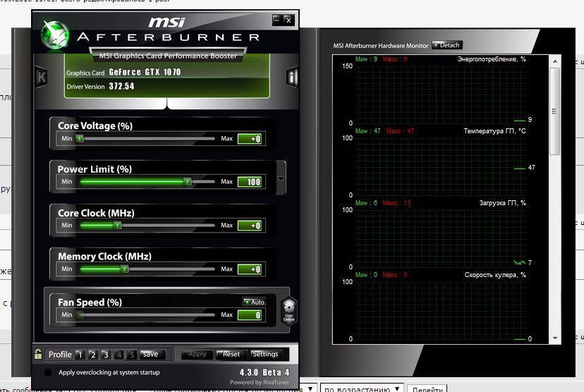Select Profile slot 1
The image size is (584, 392).
(x=80, y=355)
